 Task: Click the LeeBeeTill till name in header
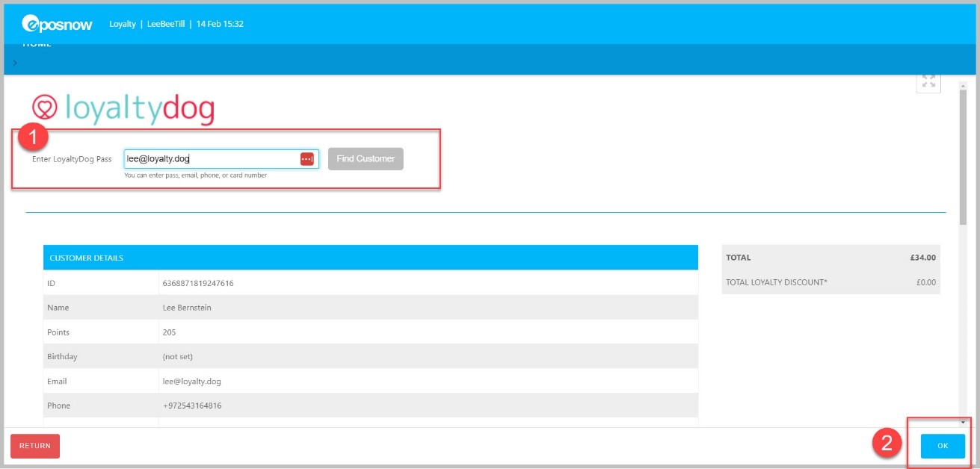166,24
